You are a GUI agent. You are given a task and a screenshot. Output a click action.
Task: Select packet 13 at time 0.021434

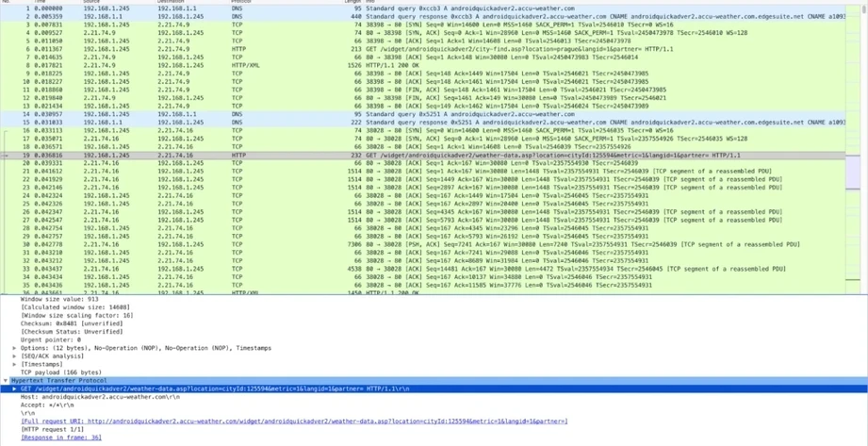[423, 107]
